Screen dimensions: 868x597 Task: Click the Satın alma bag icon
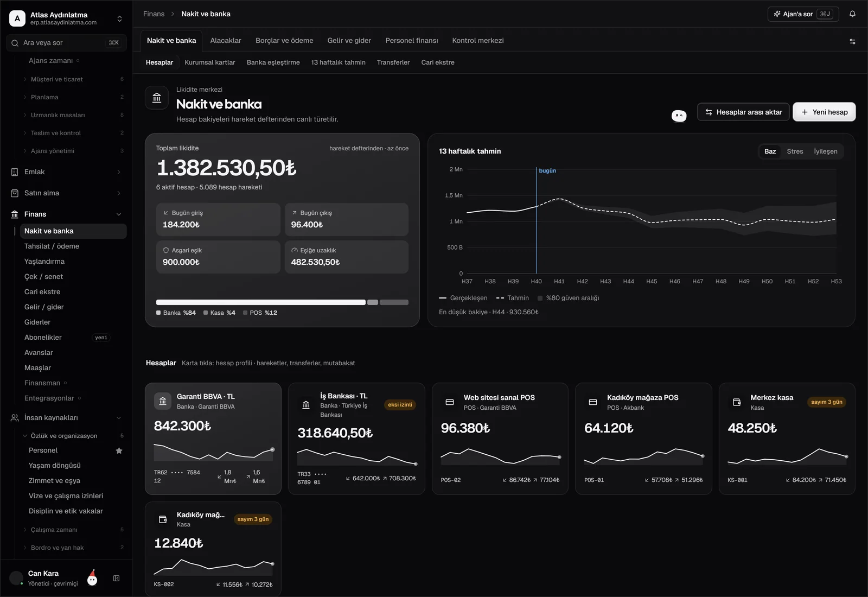(x=15, y=193)
